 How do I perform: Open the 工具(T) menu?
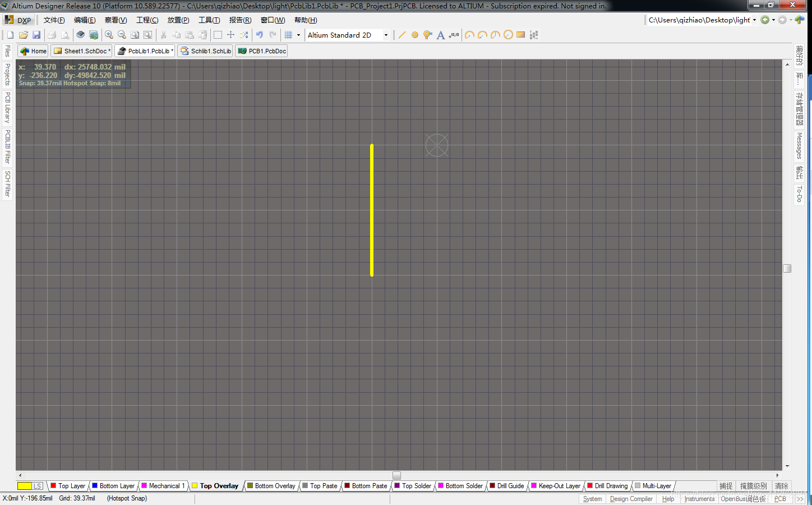point(209,20)
